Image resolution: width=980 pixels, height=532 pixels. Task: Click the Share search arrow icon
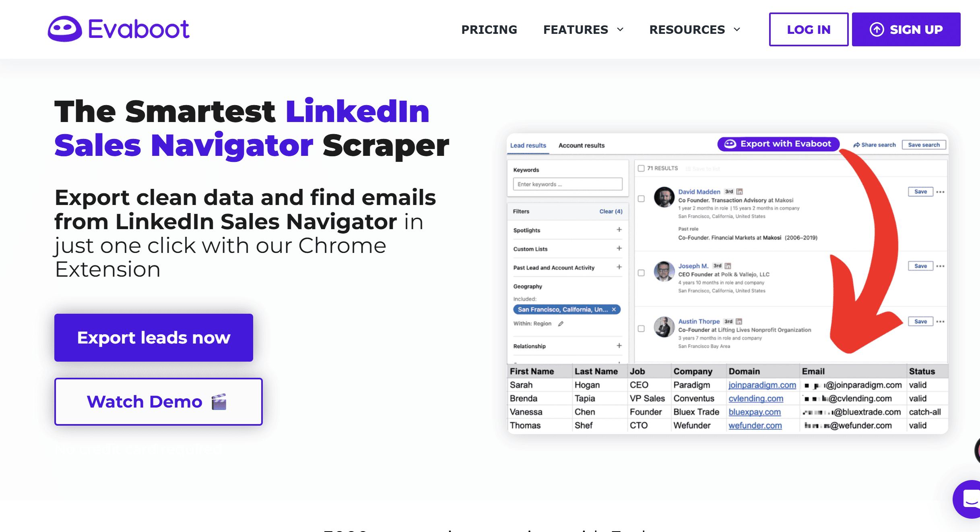856,145
